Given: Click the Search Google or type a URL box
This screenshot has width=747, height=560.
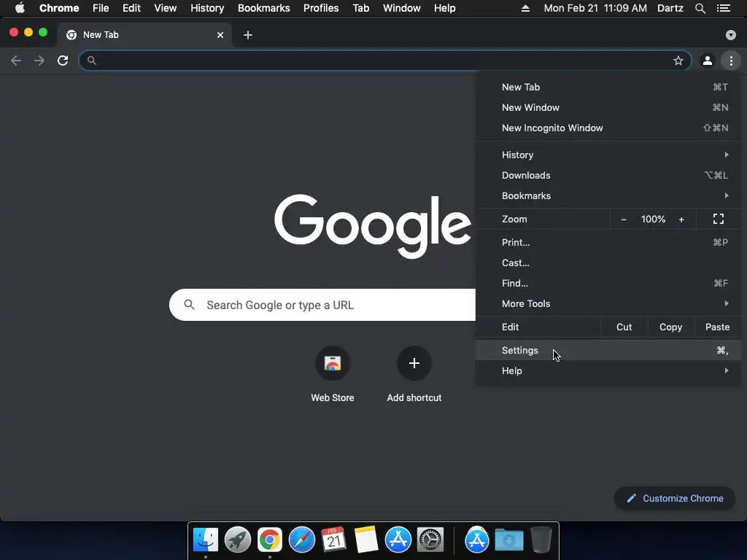Looking at the screenshot, I should pos(322,305).
